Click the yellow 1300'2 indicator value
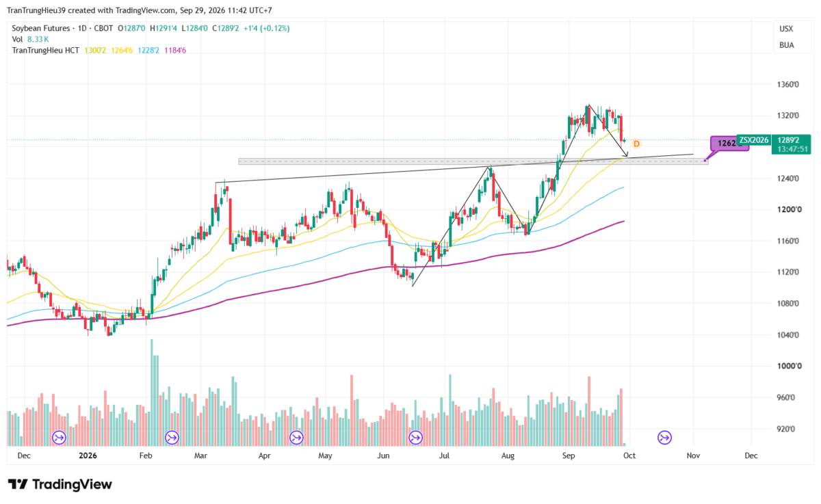 pyautogui.click(x=94, y=50)
